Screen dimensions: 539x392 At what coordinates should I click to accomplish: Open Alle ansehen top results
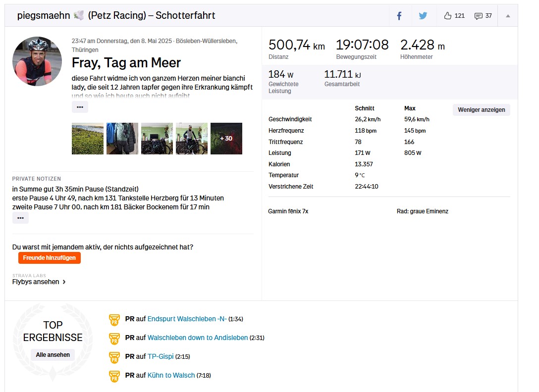click(x=53, y=355)
